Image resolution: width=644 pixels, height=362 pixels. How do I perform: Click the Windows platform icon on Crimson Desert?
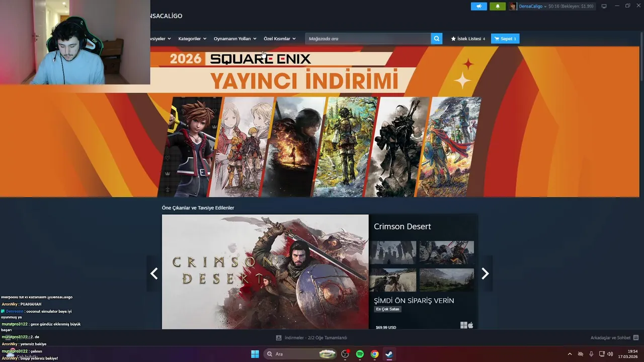(x=463, y=325)
